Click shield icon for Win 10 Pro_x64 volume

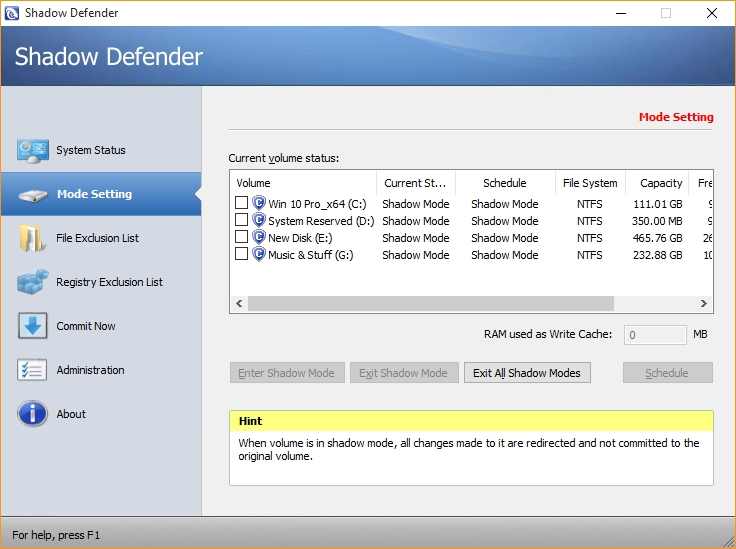[259, 204]
